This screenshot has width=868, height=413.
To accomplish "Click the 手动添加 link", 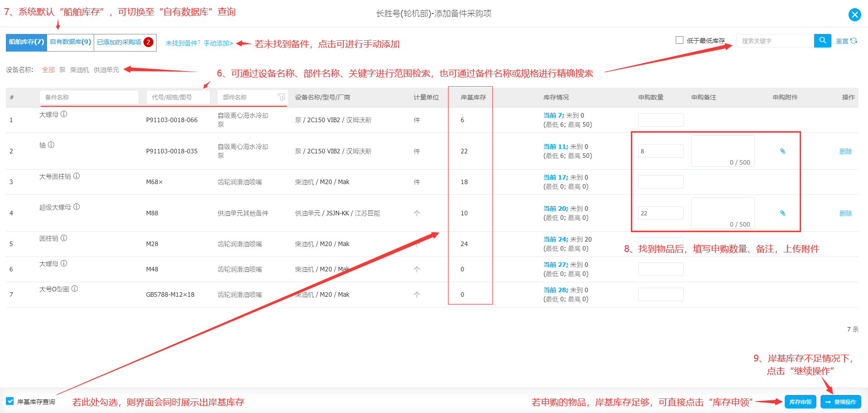I will pyautogui.click(x=218, y=43).
